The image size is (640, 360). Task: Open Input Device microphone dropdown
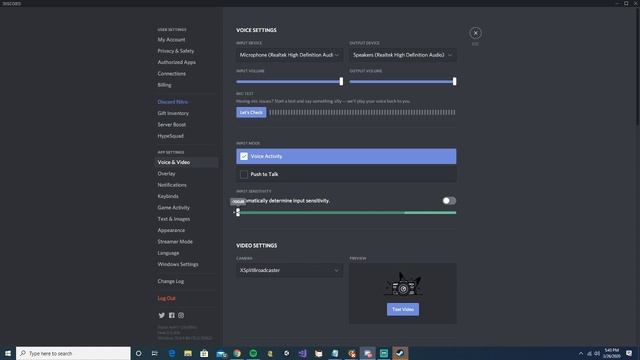click(289, 55)
